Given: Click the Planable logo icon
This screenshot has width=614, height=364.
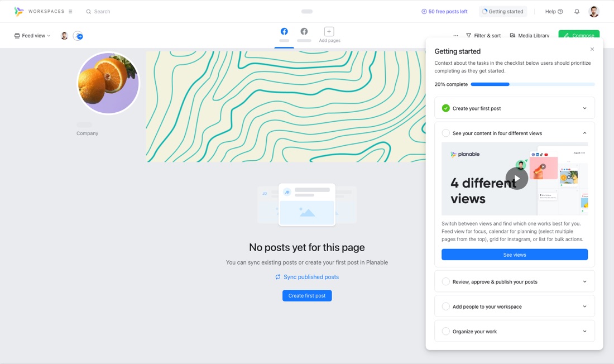Looking at the screenshot, I should coord(18,11).
